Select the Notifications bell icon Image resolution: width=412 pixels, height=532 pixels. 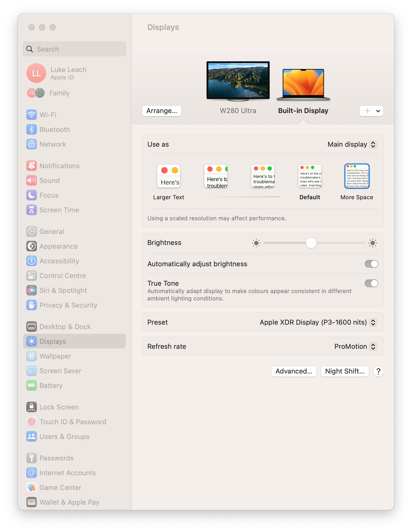pos(32,166)
